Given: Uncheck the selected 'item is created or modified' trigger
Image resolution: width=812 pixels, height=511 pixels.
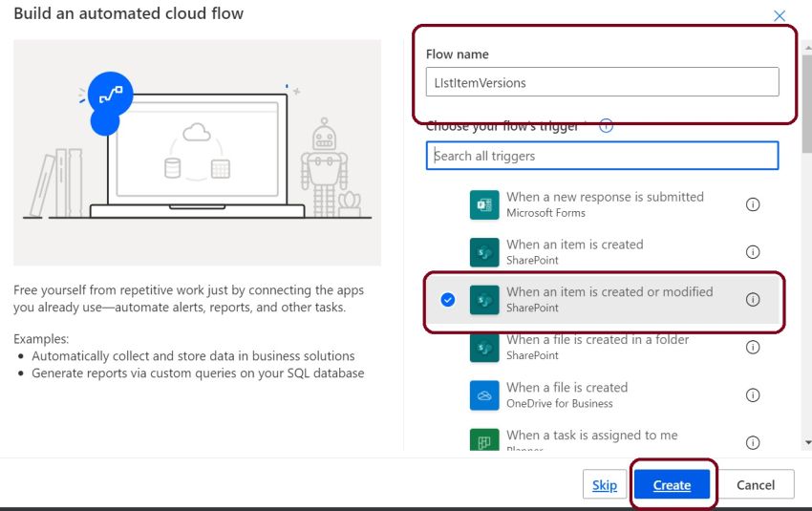Looking at the screenshot, I should click(x=448, y=300).
